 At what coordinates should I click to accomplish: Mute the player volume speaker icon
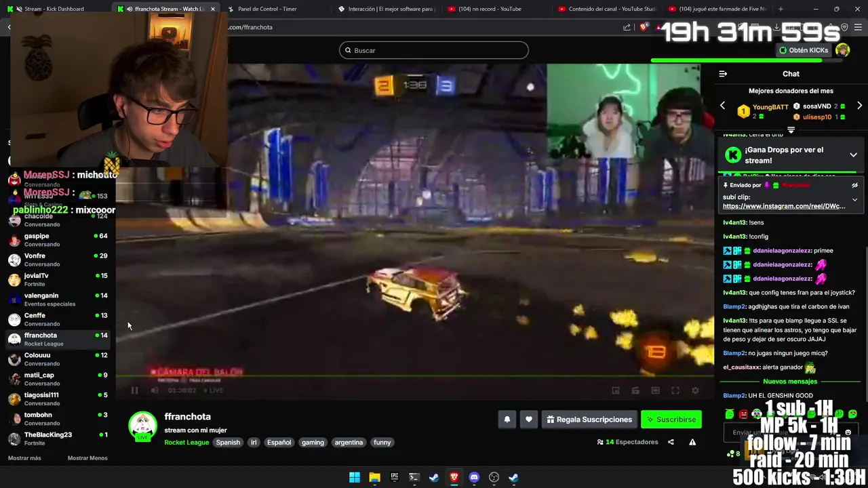pyautogui.click(x=155, y=390)
